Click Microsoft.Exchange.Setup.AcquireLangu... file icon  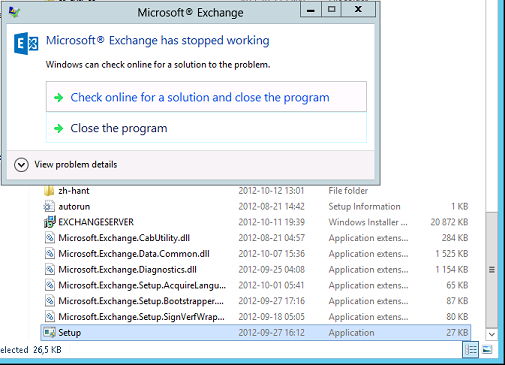(x=49, y=285)
